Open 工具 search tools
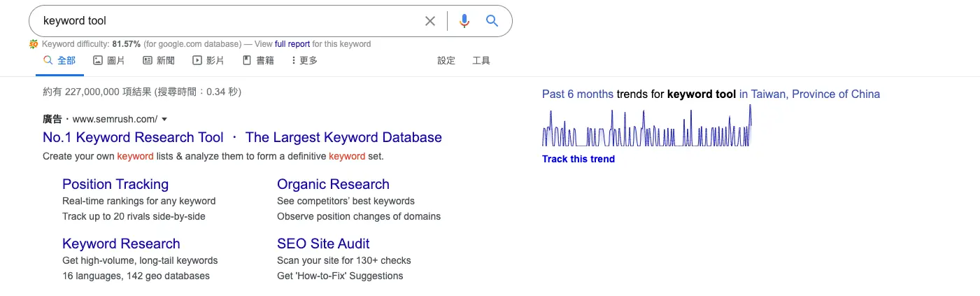980x296 pixels. point(481,61)
